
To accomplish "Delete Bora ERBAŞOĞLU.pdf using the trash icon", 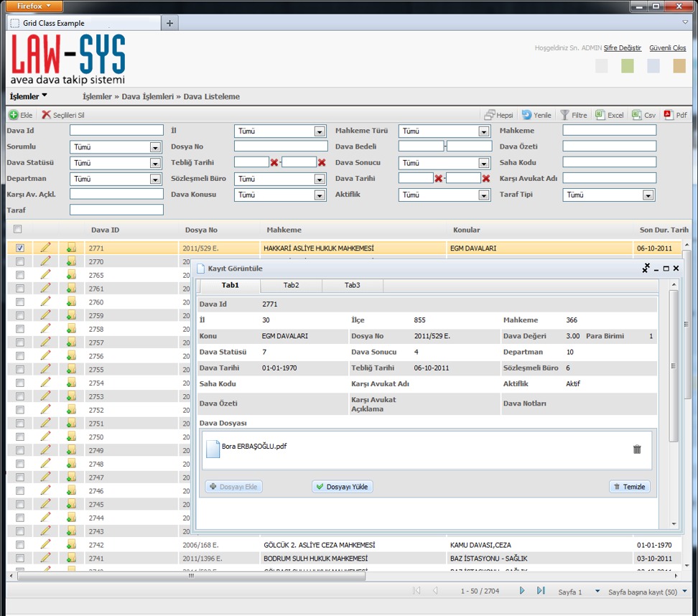I will click(637, 449).
